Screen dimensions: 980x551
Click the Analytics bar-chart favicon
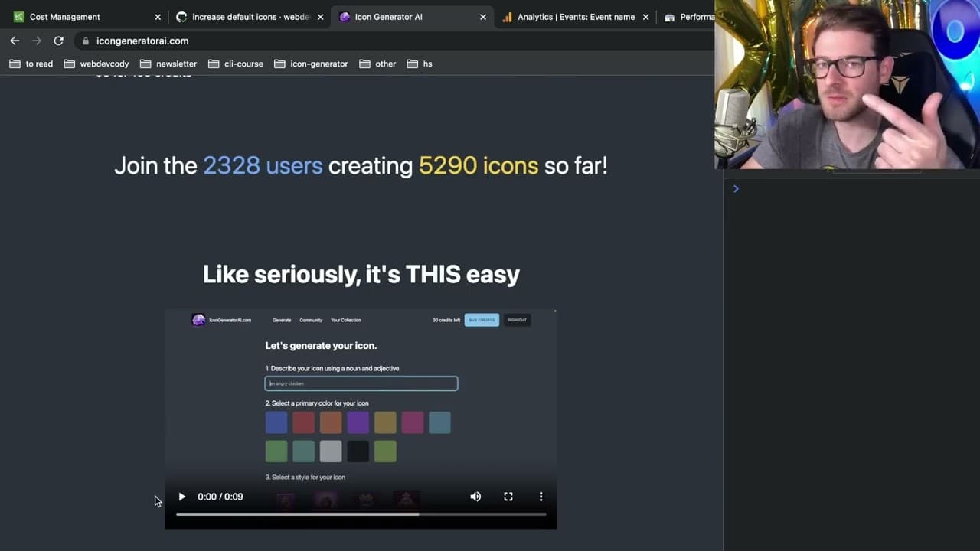[507, 17]
